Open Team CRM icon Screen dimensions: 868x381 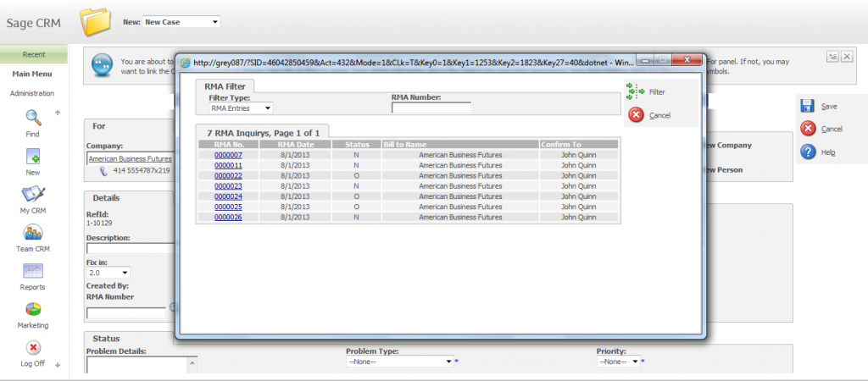pyautogui.click(x=33, y=233)
